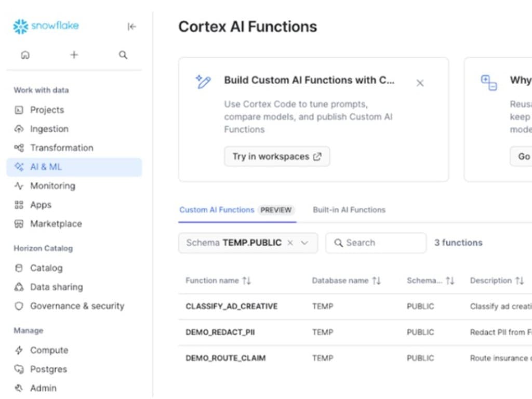Image resolution: width=532 pixels, height=399 pixels.
Task: Click the Go button on Why card
Action: 521,156
